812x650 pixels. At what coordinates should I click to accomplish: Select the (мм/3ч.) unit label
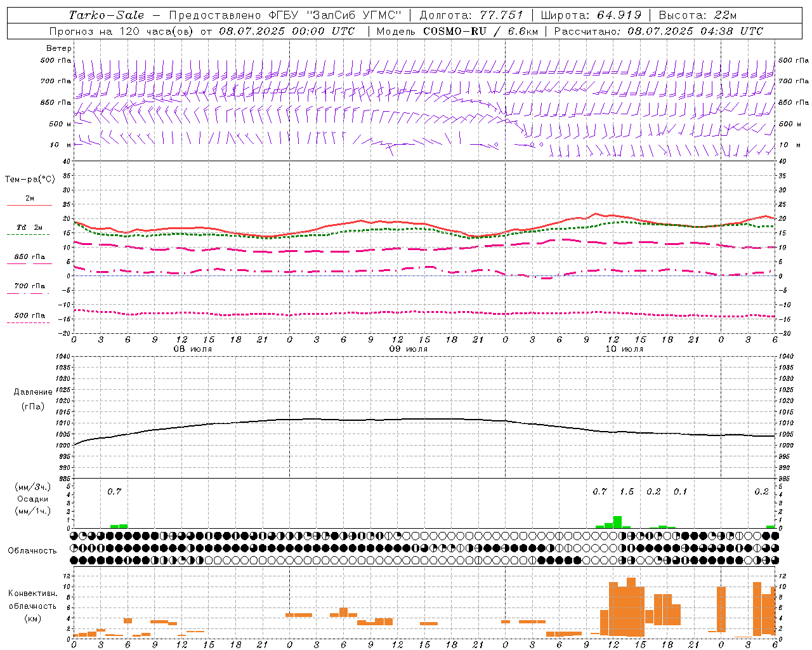[x=33, y=487]
